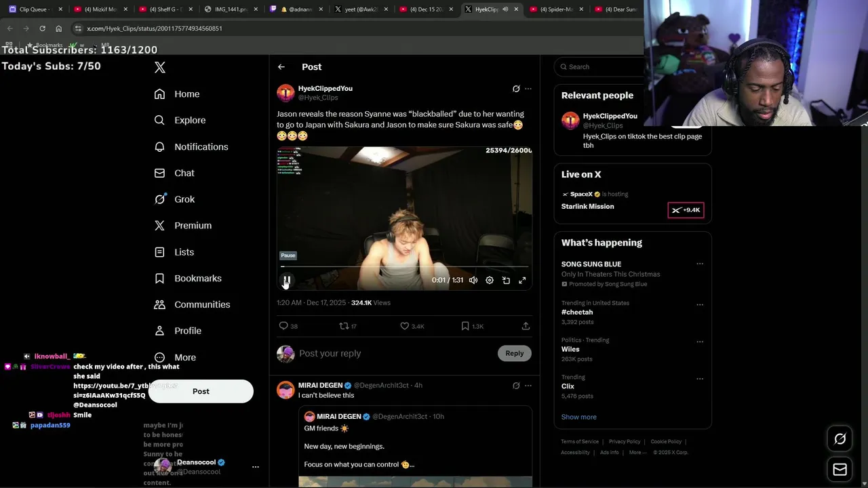Open Bookmarks in the sidebar
This screenshot has width=868, height=488.
click(x=188, y=278)
